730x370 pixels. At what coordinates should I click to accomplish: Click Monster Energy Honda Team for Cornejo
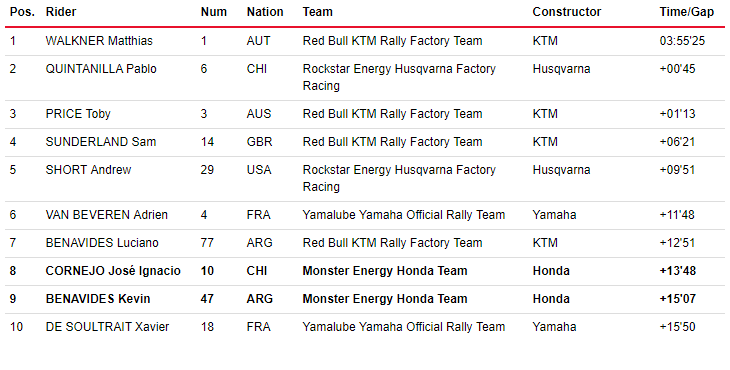(x=385, y=271)
